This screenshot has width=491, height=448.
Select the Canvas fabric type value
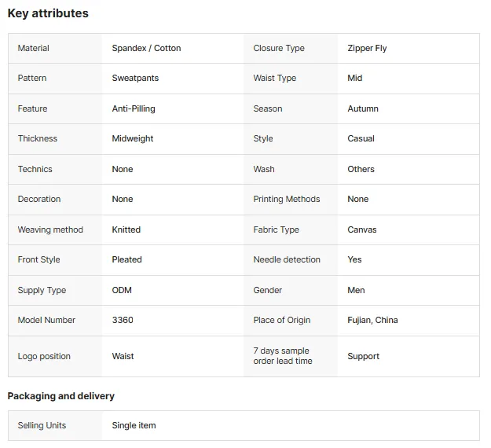pyautogui.click(x=362, y=230)
